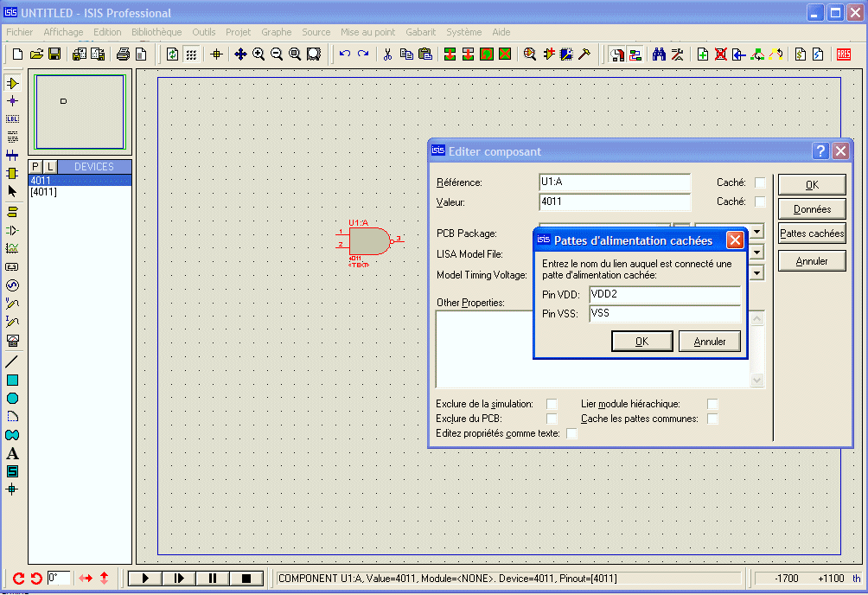Viewport: 868px width, 595px height.
Task: Select the 2D text tool
Action: 12,453
